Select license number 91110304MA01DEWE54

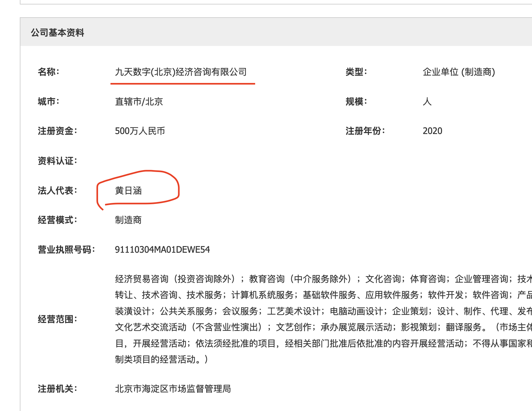click(162, 250)
